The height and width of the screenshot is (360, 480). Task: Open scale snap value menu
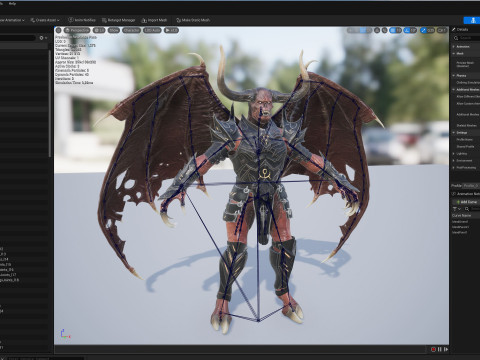pyautogui.click(x=431, y=30)
